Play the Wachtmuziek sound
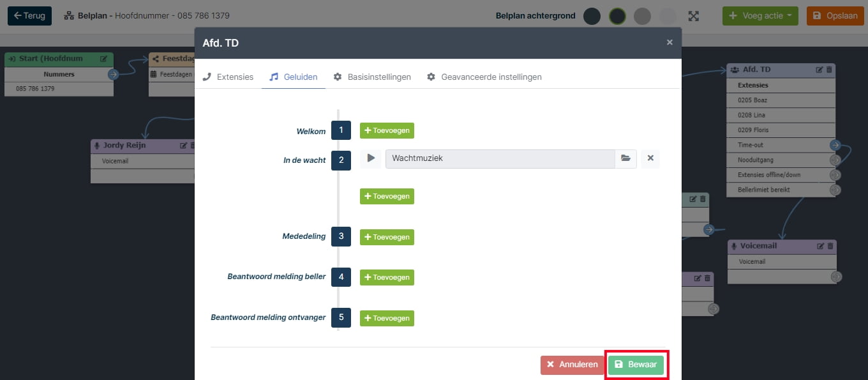The image size is (868, 380). 371,158
